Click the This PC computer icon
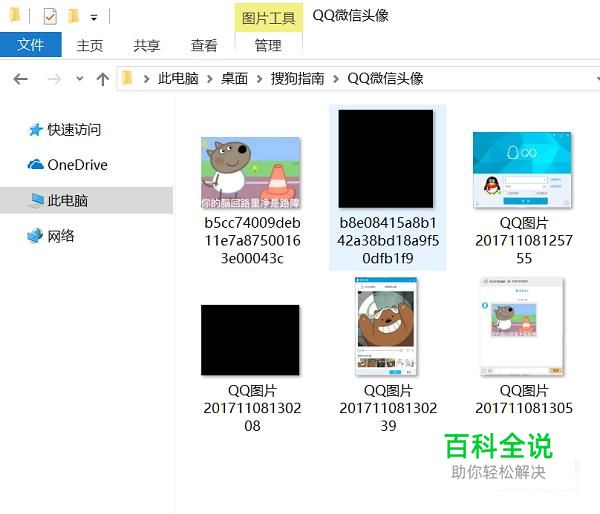 [37, 200]
